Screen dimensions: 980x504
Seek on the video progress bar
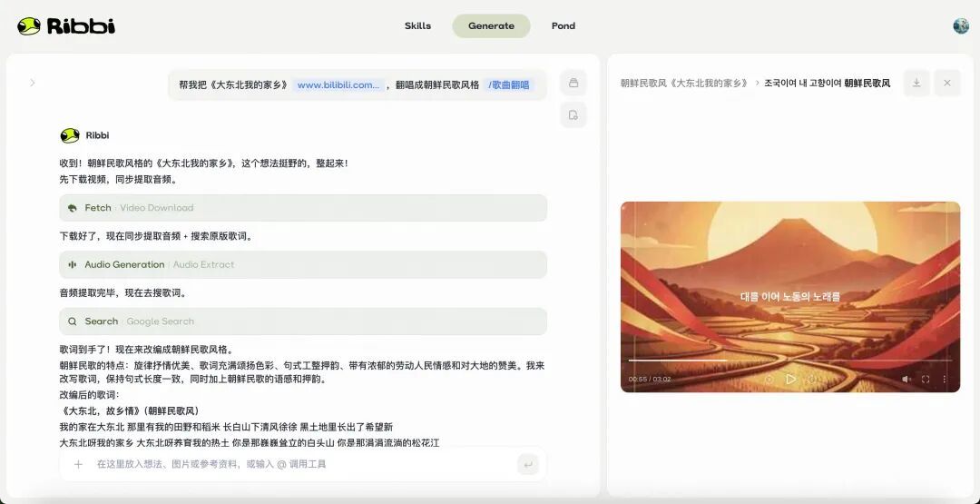tap(790, 361)
